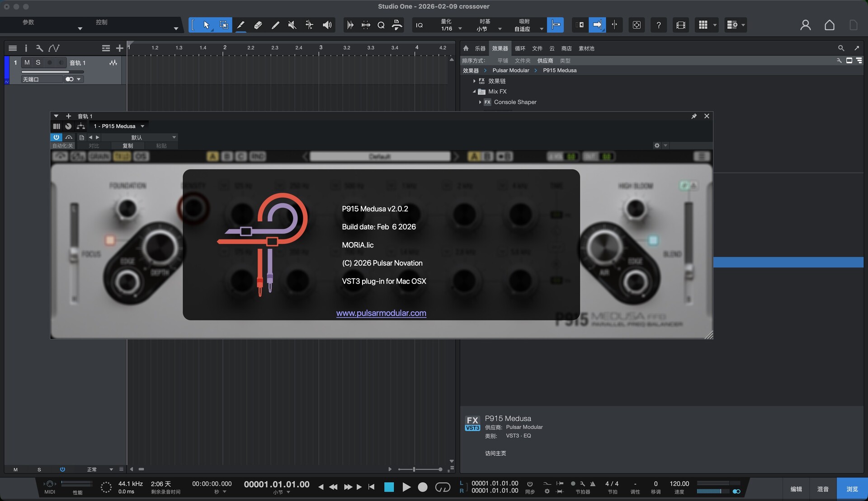Switch to the 循环 browser tab
The image size is (868, 501).
(x=520, y=48)
